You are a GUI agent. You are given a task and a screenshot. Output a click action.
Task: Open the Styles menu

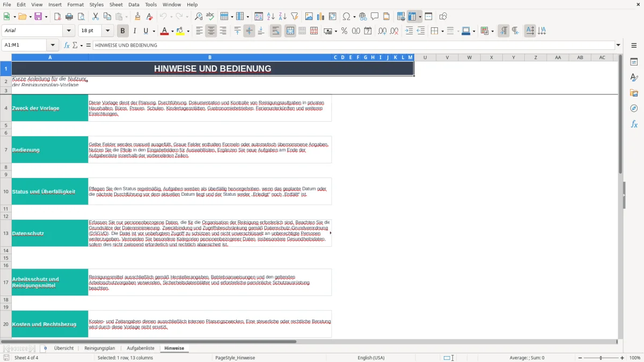[97, 4]
